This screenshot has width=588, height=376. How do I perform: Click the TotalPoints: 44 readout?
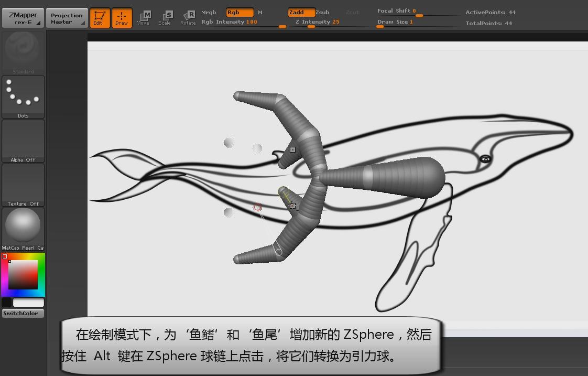pyautogui.click(x=488, y=23)
